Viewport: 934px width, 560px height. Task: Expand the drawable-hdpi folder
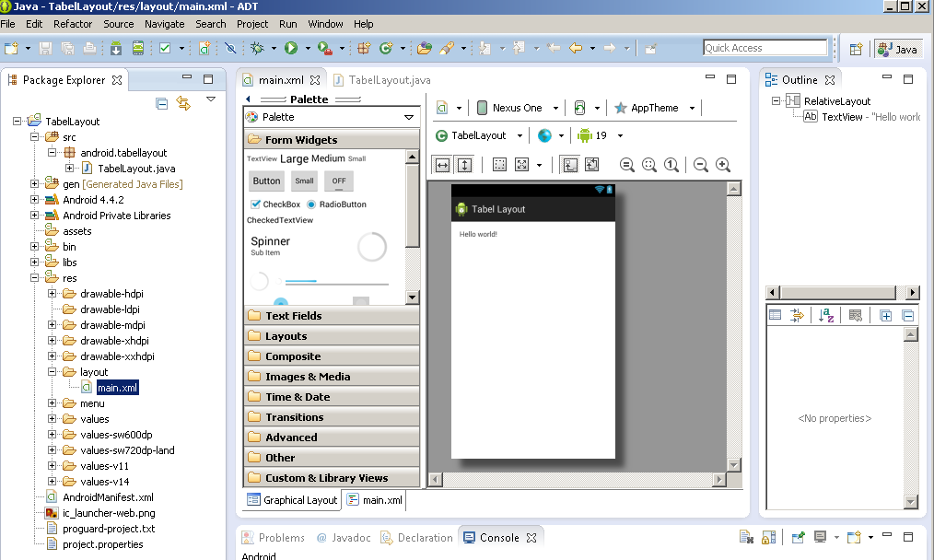pos(52,294)
